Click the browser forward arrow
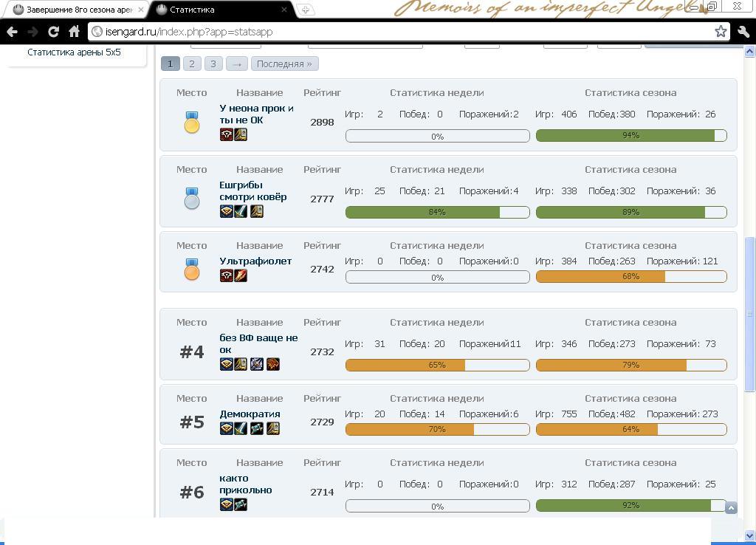Image resolution: width=756 pixels, height=545 pixels. tap(32, 32)
